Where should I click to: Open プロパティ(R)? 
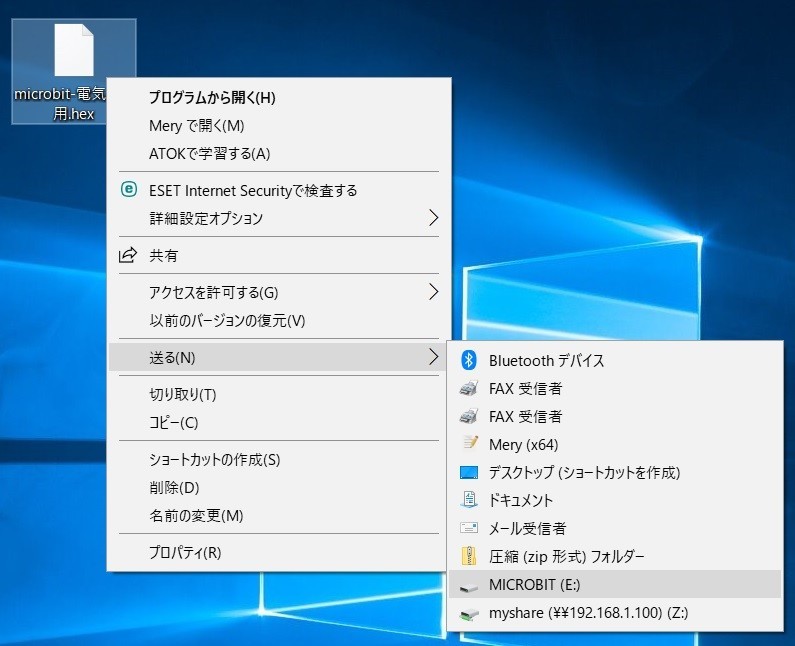tap(279, 552)
